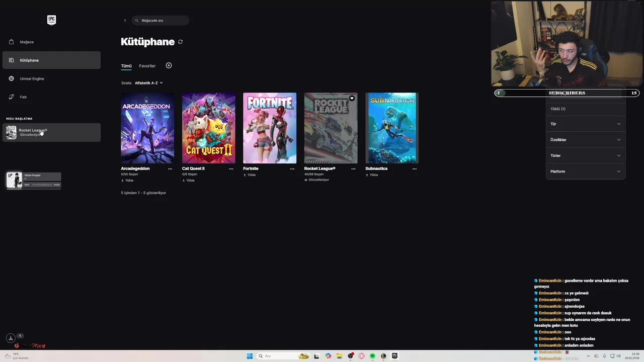Open the taskbar clock showing 23:39
644x362 pixels.
[632, 356]
